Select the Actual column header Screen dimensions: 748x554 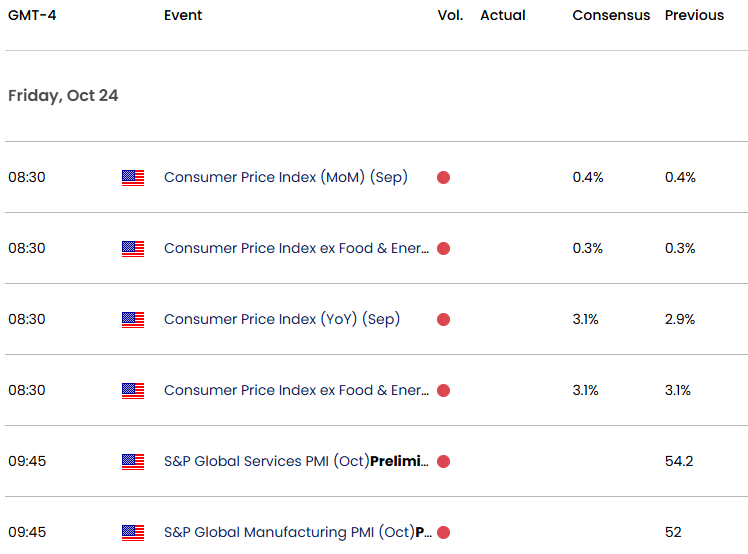point(503,15)
